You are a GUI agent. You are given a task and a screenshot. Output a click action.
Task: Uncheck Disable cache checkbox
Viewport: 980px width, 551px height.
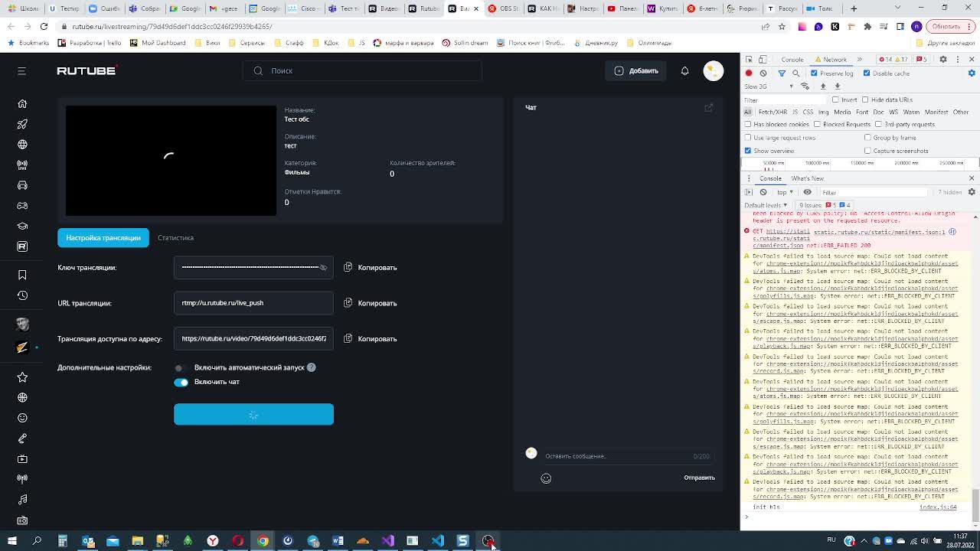(867, 73)
